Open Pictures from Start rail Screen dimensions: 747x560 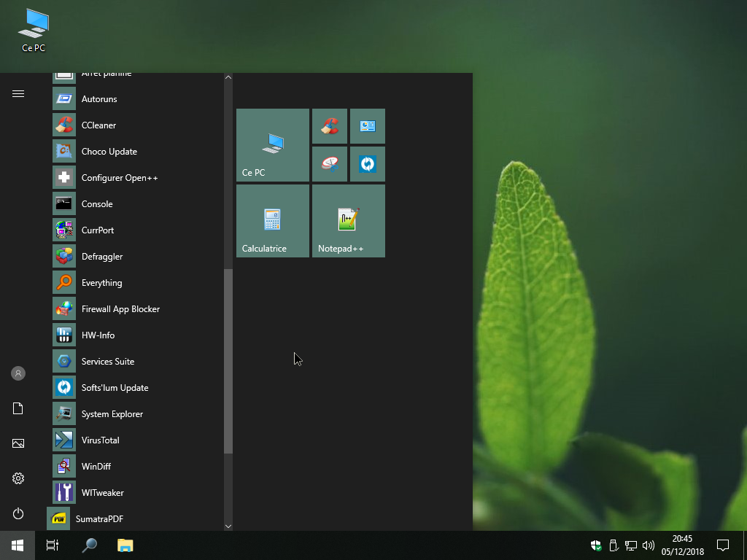18,443
